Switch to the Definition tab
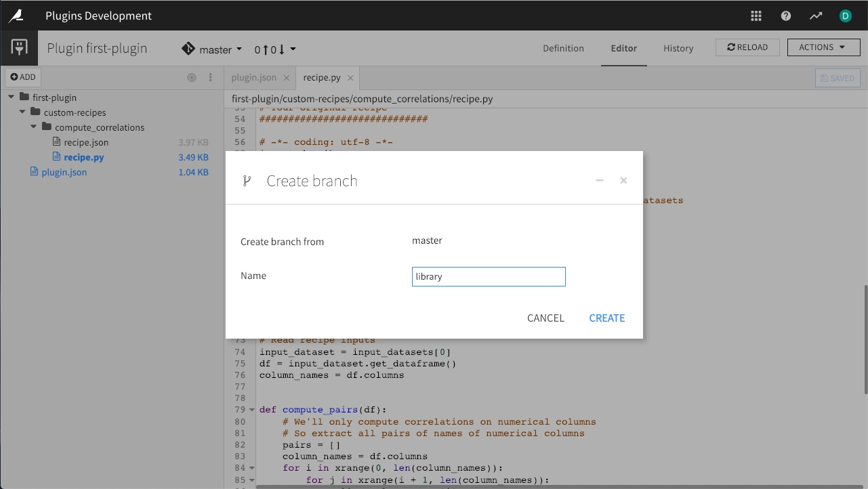The height and width of the screenshot is (489, 868). 563,48
